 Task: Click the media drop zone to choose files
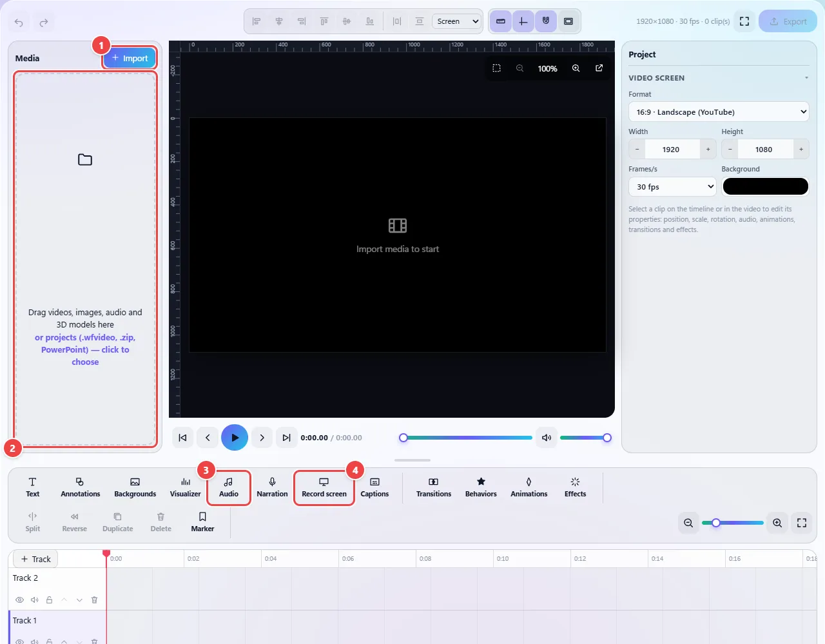coord(85,259)
